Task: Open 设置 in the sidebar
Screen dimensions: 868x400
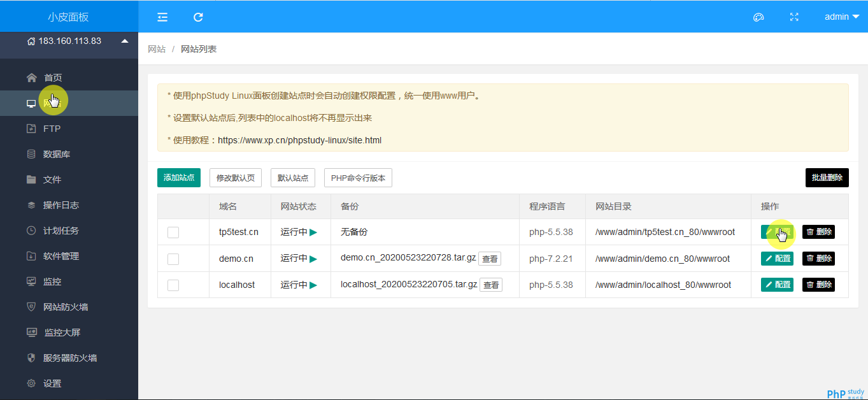Action: 69,383
